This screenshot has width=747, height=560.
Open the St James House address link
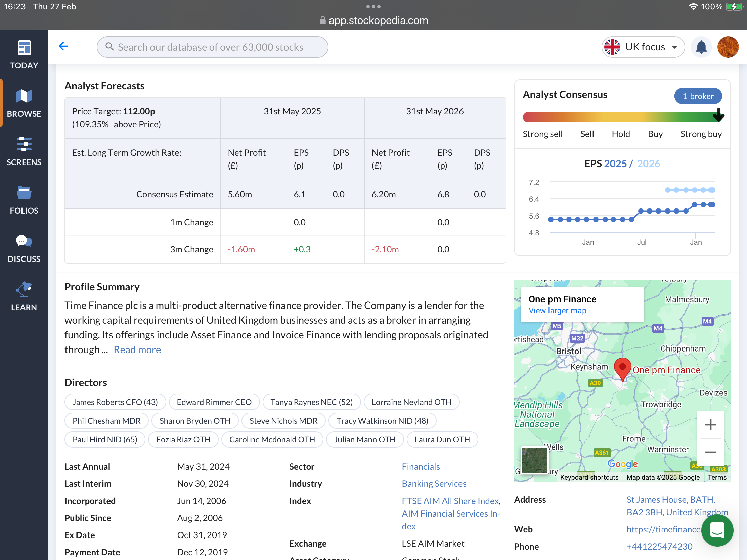(x=677, y=506)
